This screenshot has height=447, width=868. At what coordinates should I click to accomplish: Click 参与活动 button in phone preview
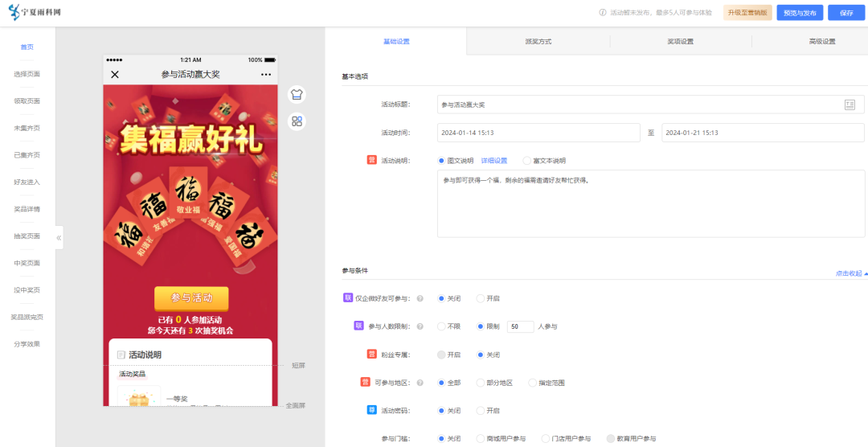coord(191,298)
